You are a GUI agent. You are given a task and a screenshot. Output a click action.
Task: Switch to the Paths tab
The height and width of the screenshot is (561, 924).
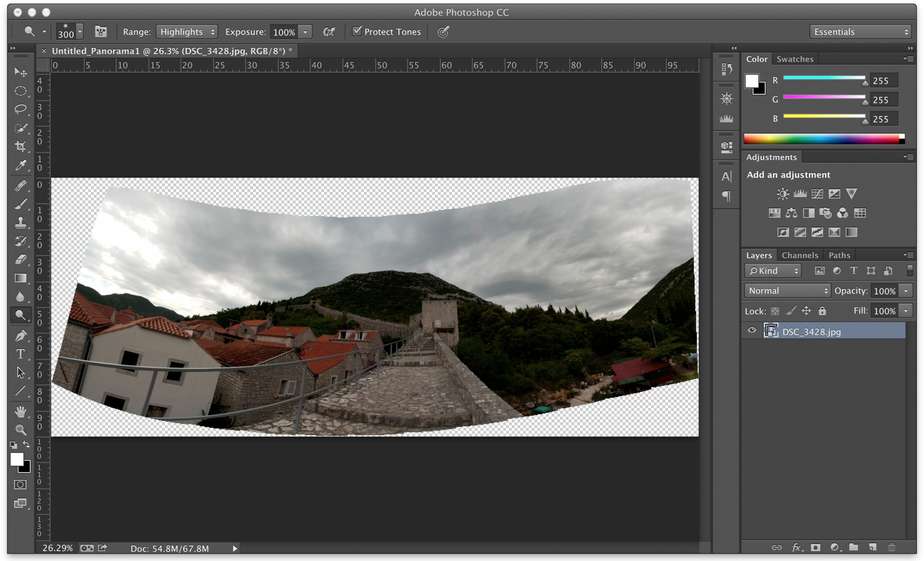pos(839,255)
